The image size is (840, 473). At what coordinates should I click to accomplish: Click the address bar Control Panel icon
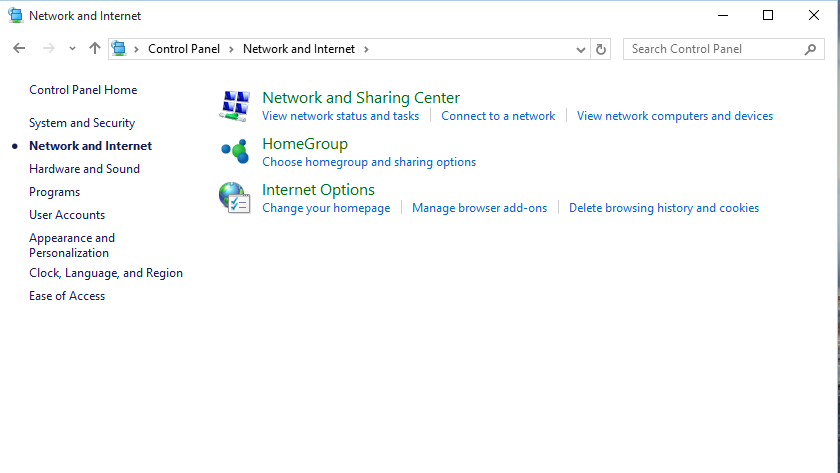coord(119,49)
